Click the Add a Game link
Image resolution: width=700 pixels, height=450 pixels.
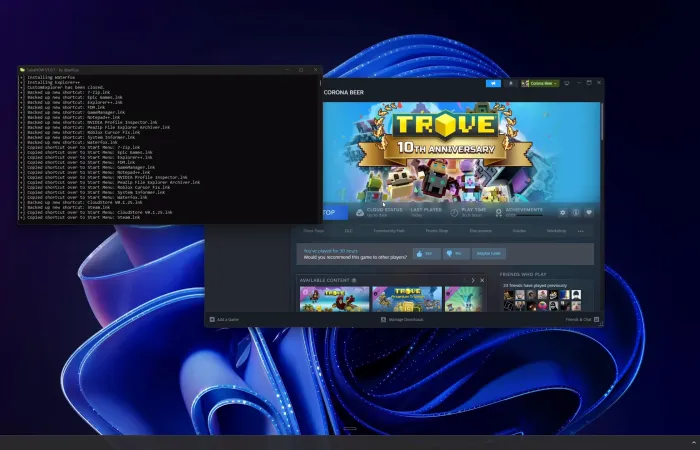tap(228, 320)
